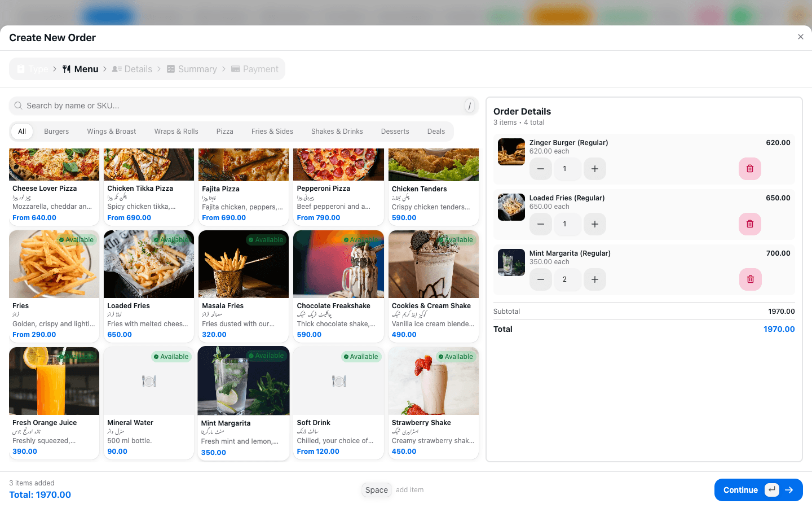Select the All category tab

click(x=22, y=132)
